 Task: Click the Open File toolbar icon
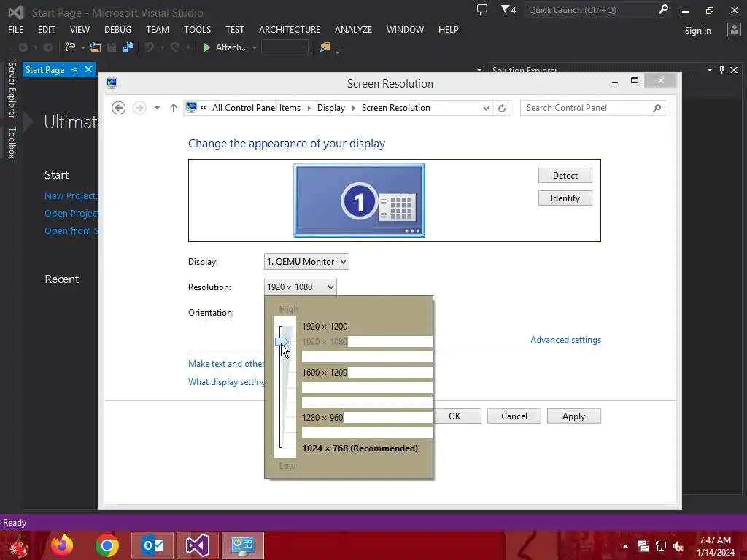(x=96, y=47)
